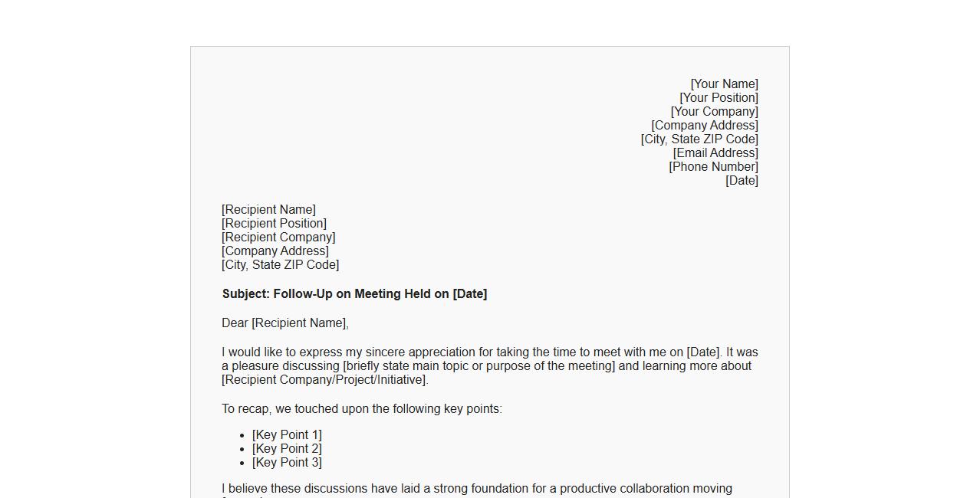Viewport: 980px width, 498px height.
Task: Click the [Key Point 1] bullet item
Action: click(x=287, y=435)
